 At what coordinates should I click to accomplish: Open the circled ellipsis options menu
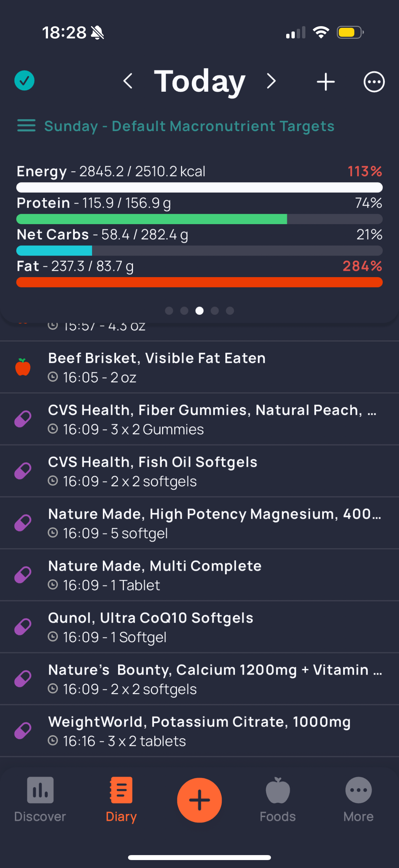point(374,82)
